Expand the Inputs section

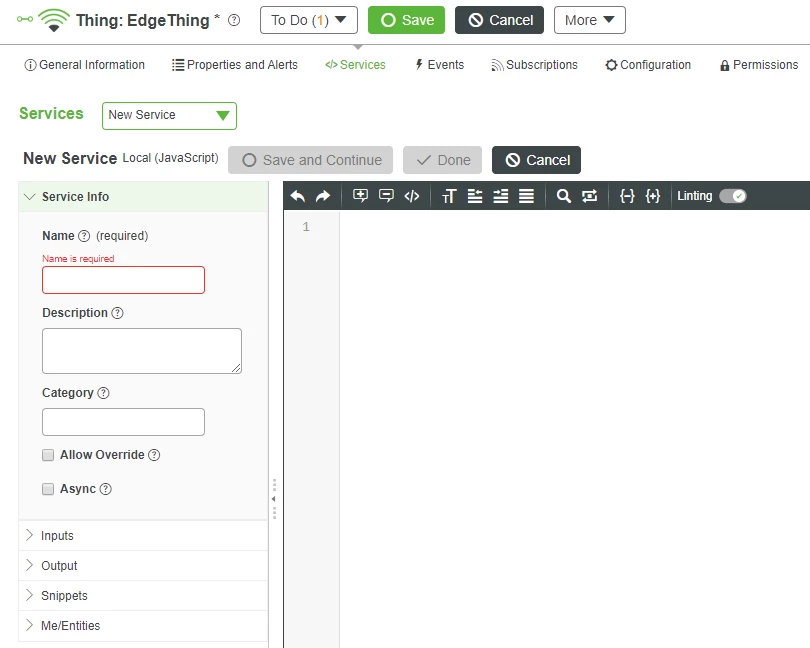(x=143, y=535)
